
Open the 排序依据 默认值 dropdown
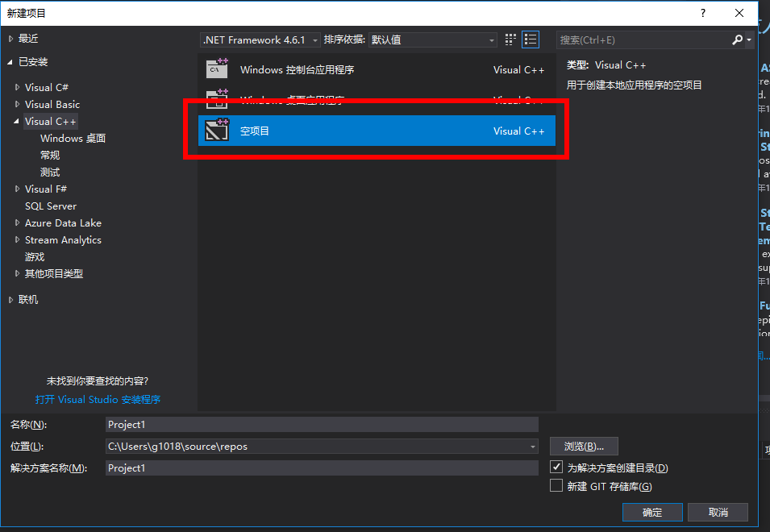coord(433,39)
